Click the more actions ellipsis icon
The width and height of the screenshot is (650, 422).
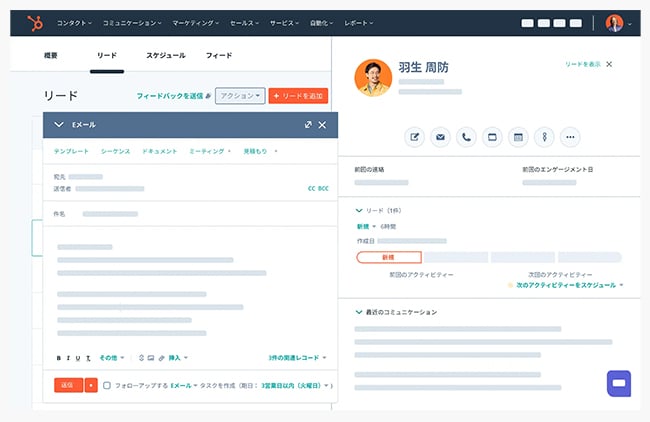(570, 137)
